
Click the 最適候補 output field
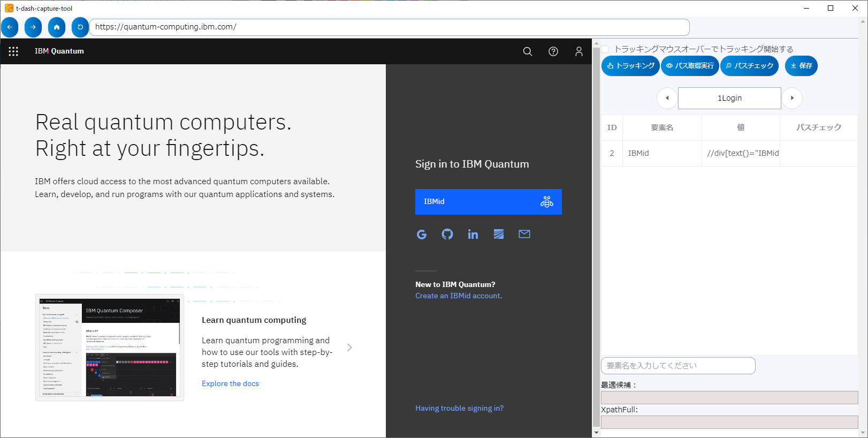pos(729,397)
